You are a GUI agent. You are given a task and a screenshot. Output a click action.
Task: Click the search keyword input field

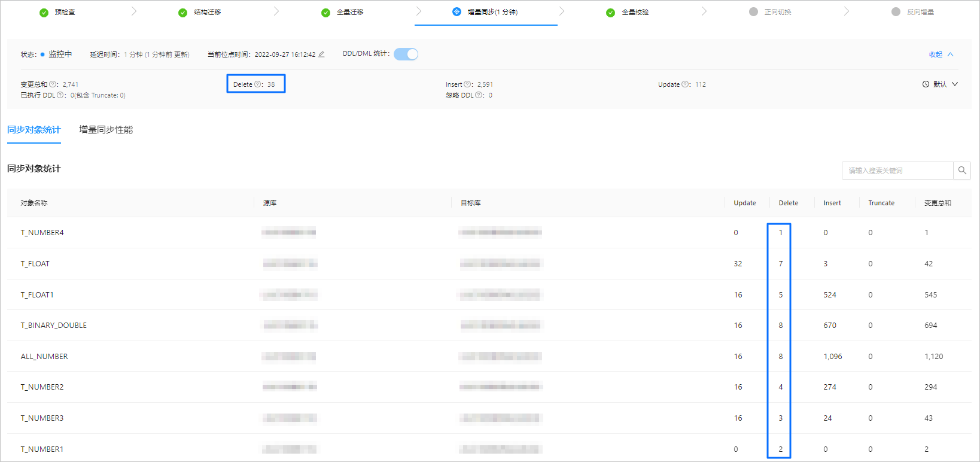(x=897, y=171)
